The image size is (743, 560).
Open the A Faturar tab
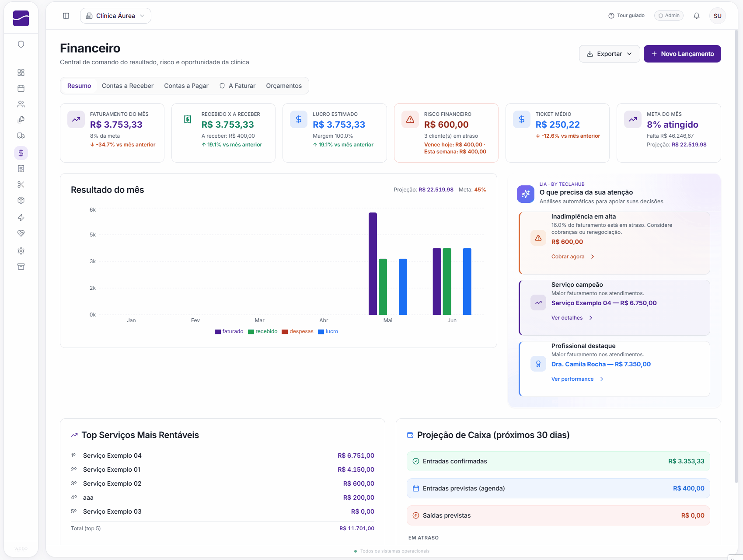(237, 86)
